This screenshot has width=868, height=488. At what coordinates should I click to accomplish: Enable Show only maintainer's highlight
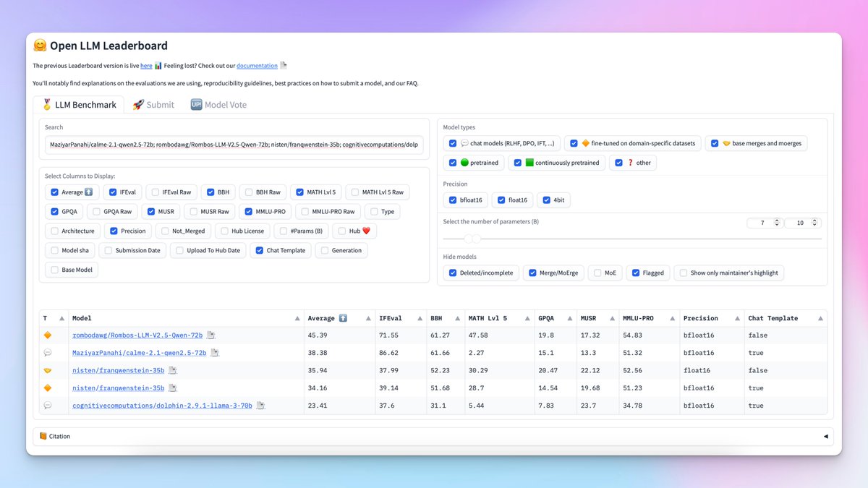click(x=684, y=273)
